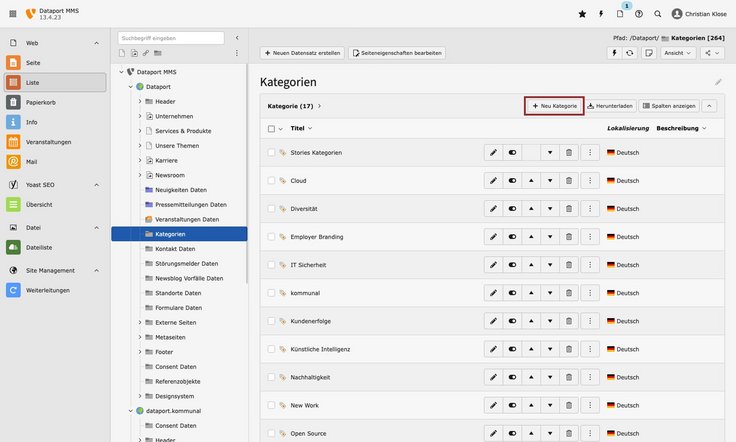Check the checkbox for Employer Branding row
Screen dimensions: 736x442
[271, 237]
